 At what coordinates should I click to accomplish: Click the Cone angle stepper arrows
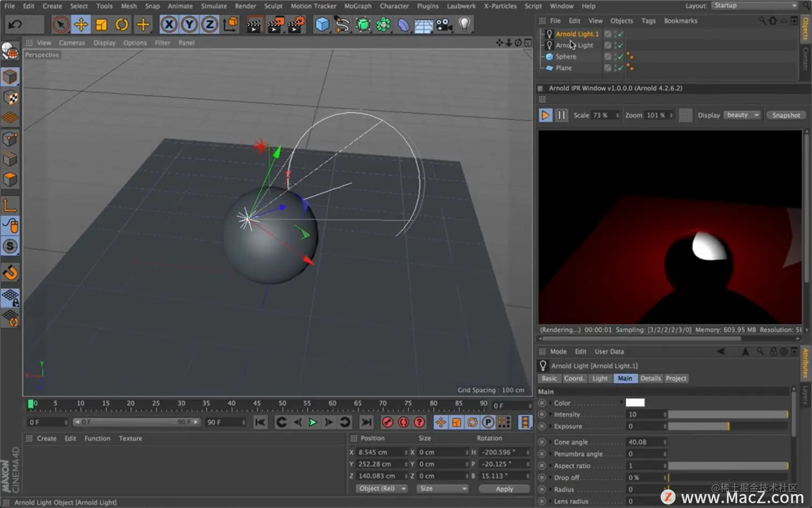pos(665,442)
